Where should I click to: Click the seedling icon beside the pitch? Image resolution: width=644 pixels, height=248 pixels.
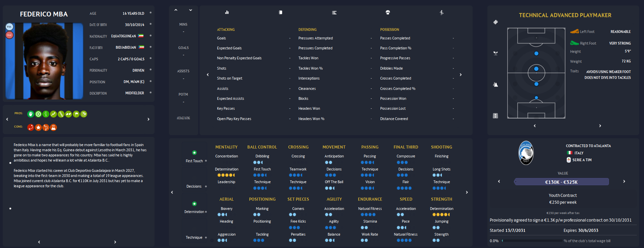click(496, 53)
